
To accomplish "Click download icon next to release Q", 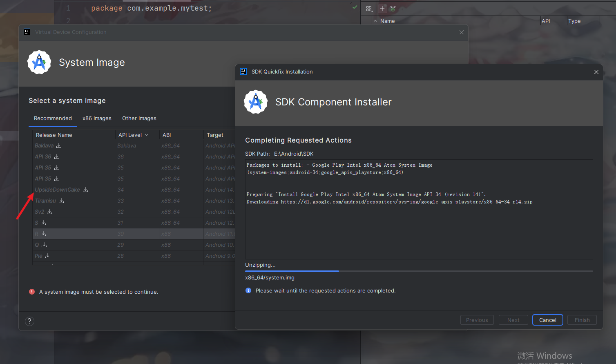I will click(x=44, y=245).
